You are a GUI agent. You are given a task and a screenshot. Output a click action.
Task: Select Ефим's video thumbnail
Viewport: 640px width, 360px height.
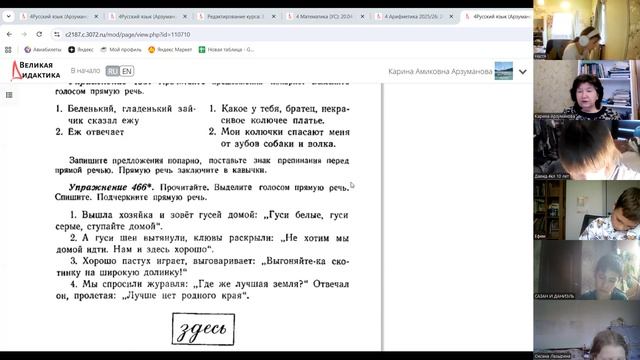pos(587,210)
